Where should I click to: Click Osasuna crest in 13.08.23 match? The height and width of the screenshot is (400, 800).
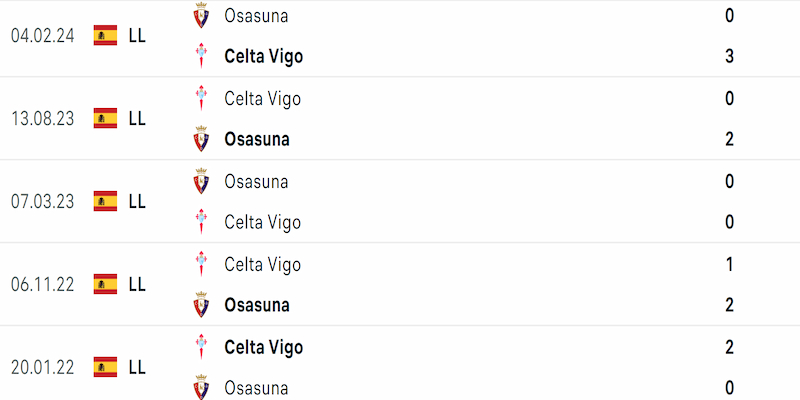[x=202, y=139]
